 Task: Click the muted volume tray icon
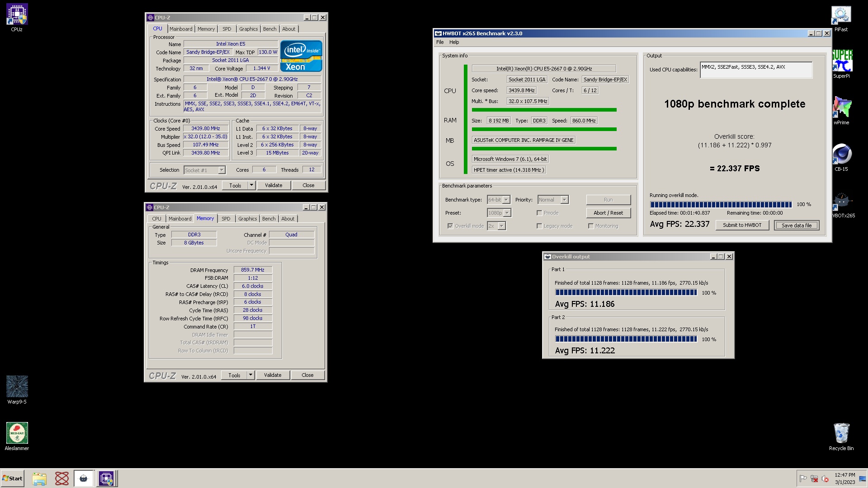[x=825, y=479]
